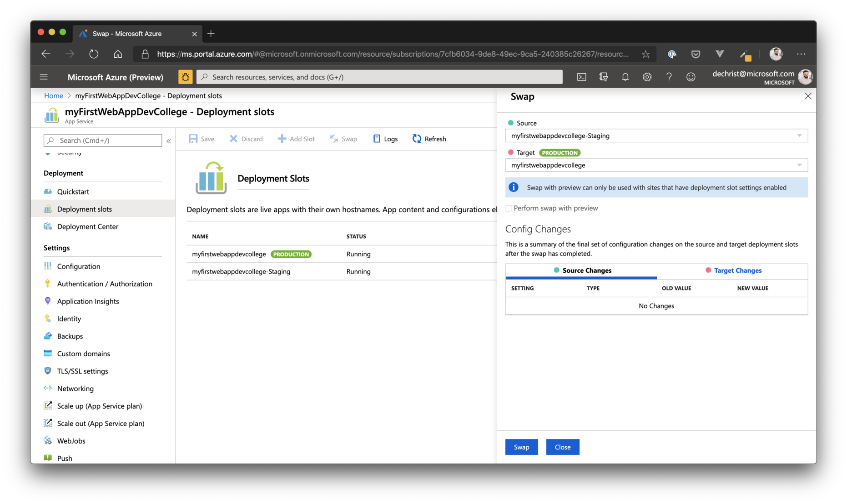Open the portal settings gear

click(x=647, y=77)
